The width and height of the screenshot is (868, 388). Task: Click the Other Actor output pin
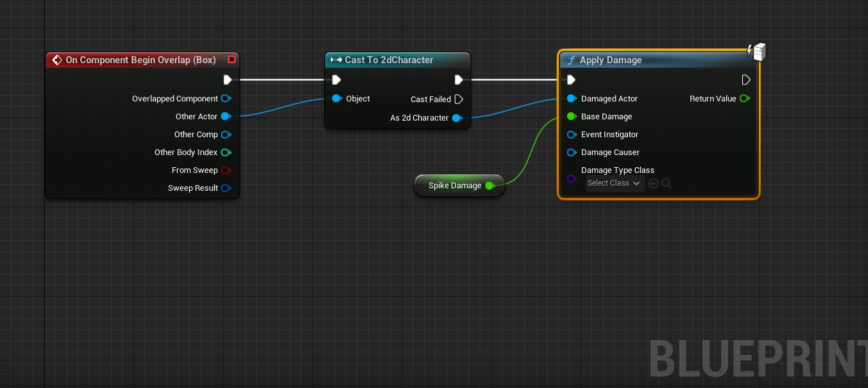[225, 117]
